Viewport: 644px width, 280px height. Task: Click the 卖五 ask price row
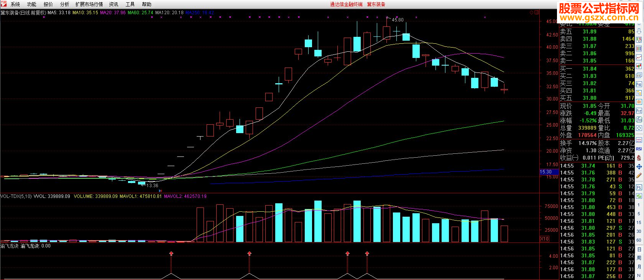click(x=597, y=31)
